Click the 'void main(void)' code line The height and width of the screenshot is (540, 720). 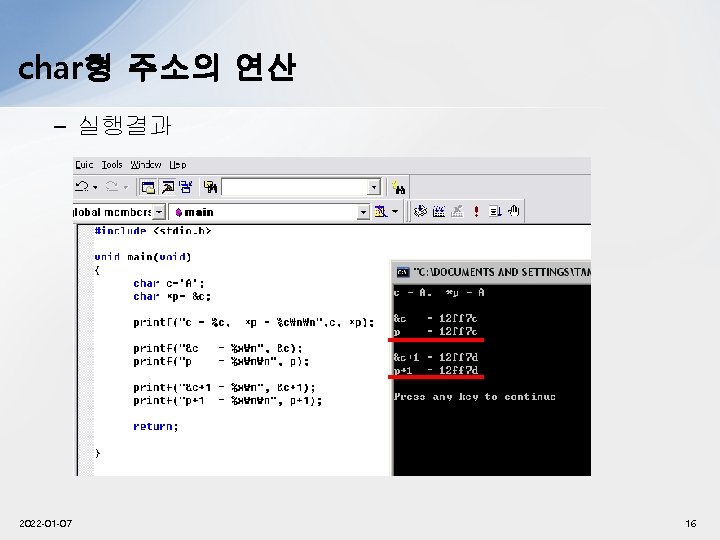[143, 257]
